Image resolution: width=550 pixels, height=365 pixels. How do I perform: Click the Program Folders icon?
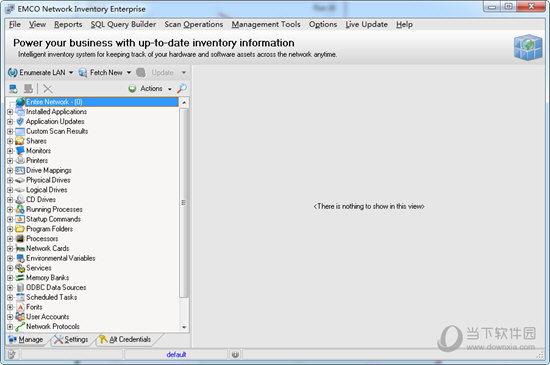pyautogui.click(x=20, y=229)
